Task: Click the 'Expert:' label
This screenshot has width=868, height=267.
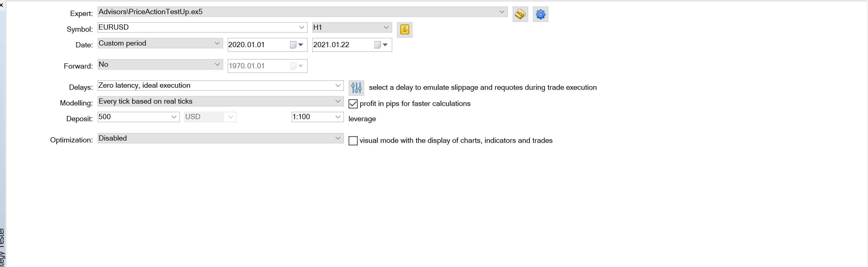Action: pos(81,13)
